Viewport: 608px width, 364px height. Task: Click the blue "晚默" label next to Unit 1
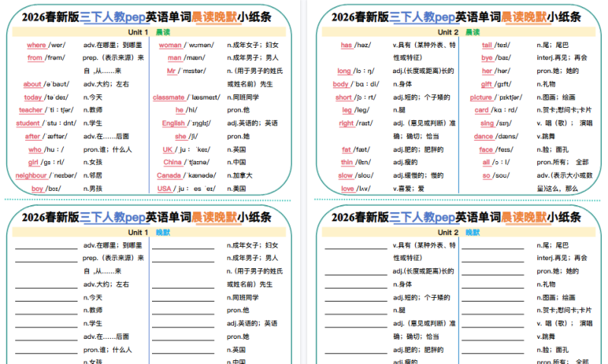click(x=163, y=233)
